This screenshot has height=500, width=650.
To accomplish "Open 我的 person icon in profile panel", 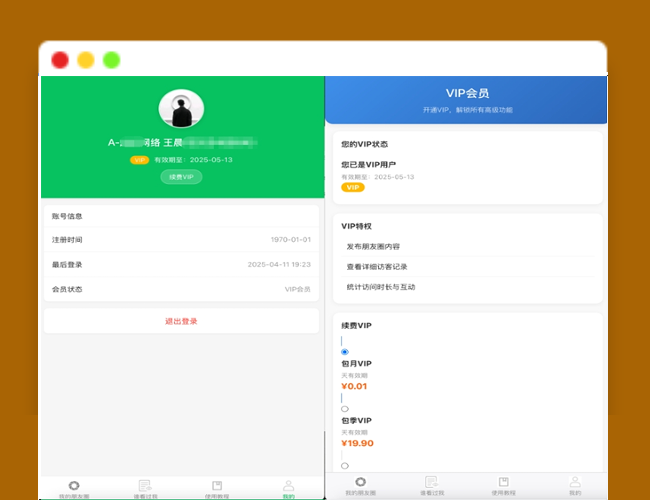I will click(x=289, y=485).
